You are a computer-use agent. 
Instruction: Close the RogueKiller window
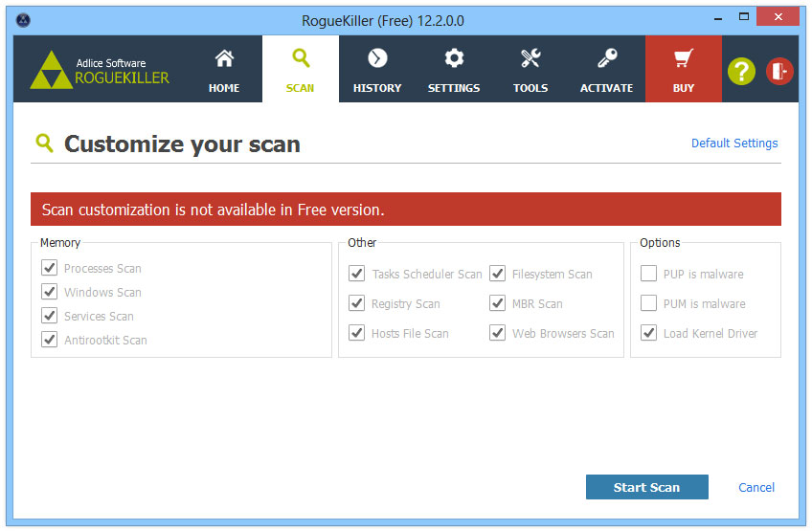point(778,16)
